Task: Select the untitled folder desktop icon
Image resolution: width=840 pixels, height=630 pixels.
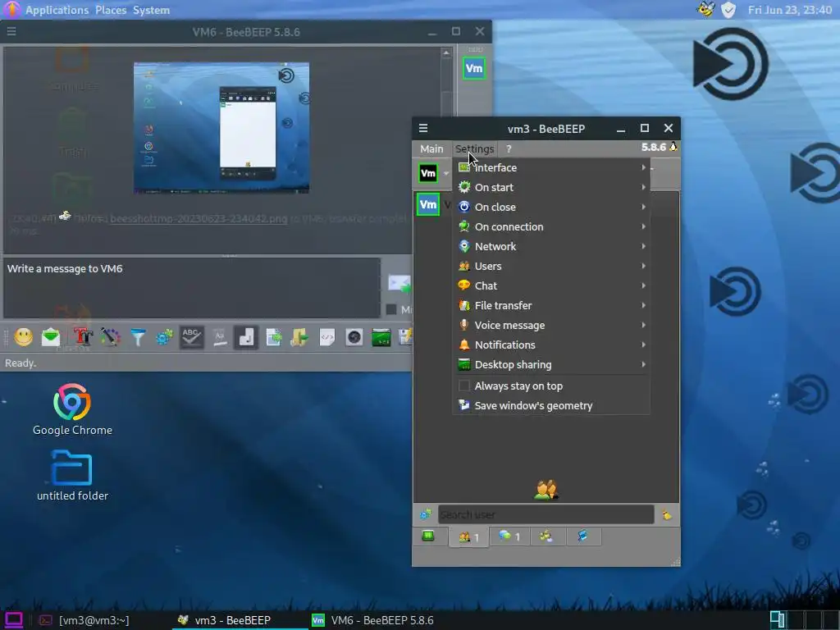Action: [72, 476]
